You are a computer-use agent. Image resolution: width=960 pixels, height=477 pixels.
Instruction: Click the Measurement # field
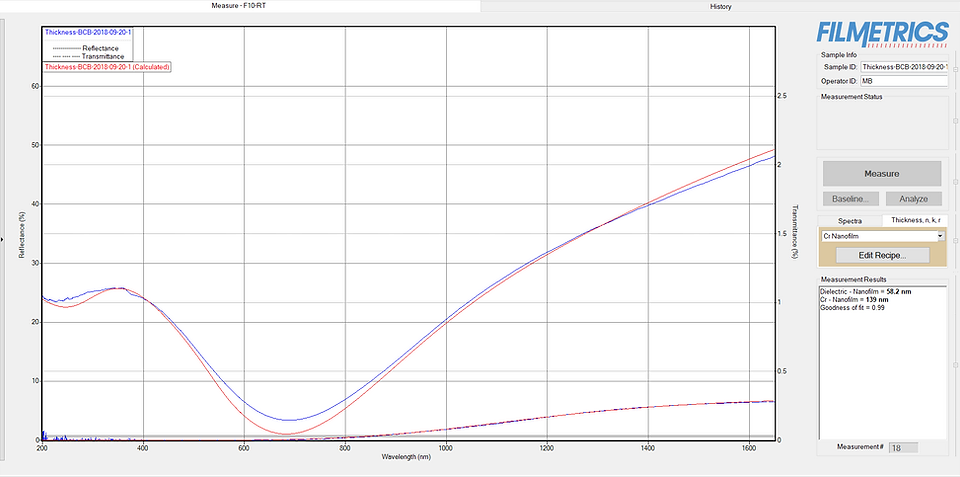click(x=903, y=448)
